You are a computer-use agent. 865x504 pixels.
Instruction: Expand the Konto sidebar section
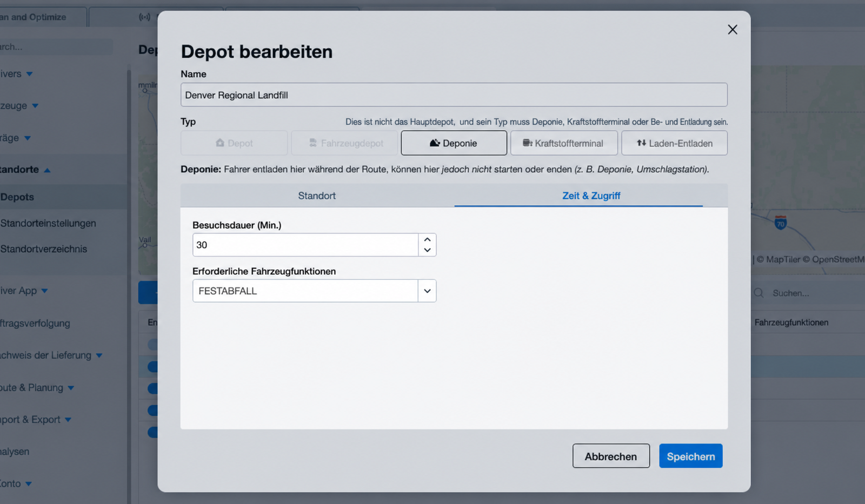click(28, 484)
